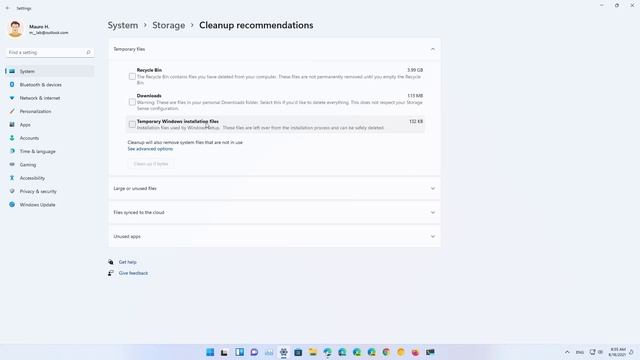640x360 pixels.
Task: Click the Accessibility figure icon
Action: (x=12, y=178)
